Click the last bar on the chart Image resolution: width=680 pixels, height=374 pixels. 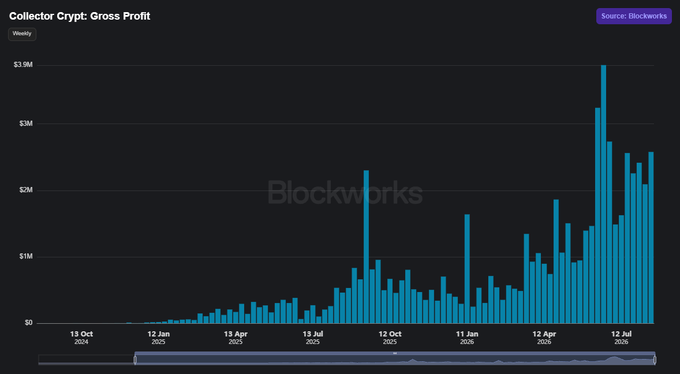[651, 237]
